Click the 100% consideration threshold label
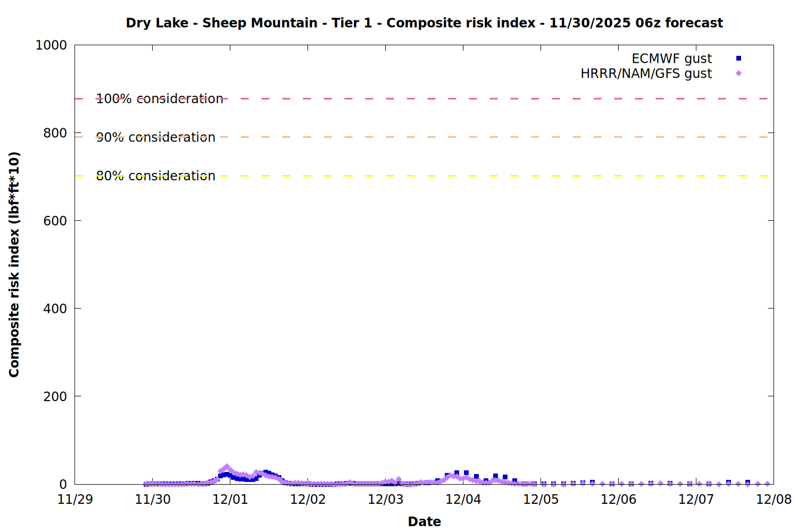The width and height of the screenshot is (798, 532). 160,99
